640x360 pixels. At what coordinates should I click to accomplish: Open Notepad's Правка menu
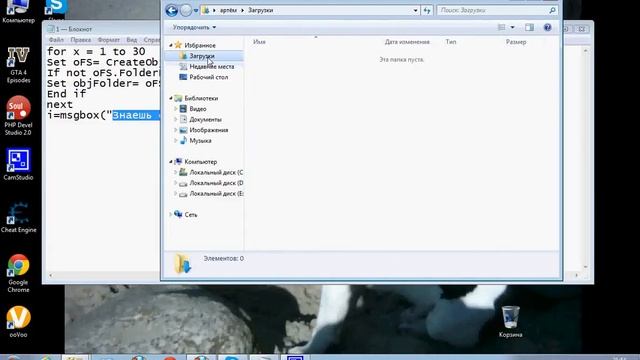(x=80, y=40)
